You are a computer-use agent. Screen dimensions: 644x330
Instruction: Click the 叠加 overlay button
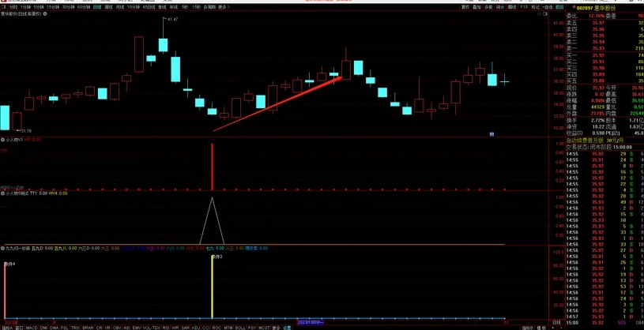(x=476, y=7)
